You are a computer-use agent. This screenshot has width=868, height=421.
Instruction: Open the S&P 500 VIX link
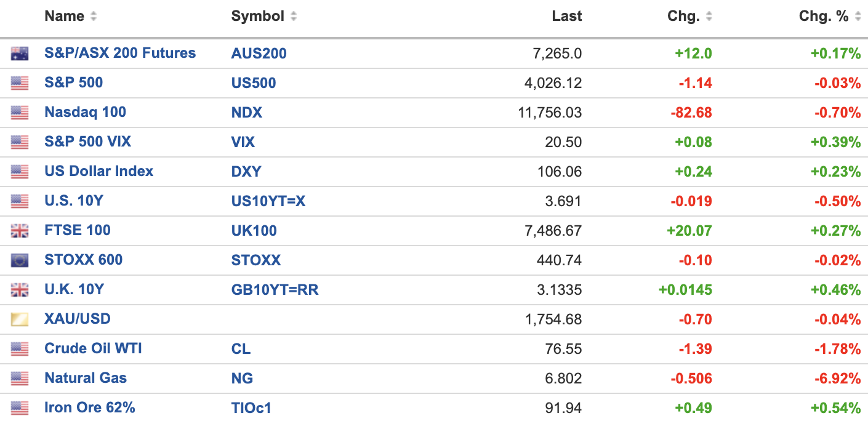pos(87,142)
